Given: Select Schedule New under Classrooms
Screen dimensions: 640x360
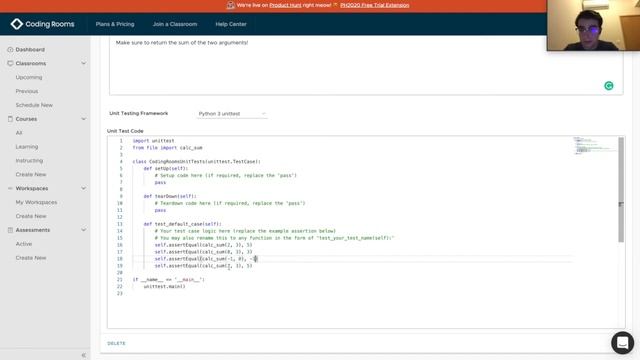Looking at the screenshot, I should (x=34, y=105).
